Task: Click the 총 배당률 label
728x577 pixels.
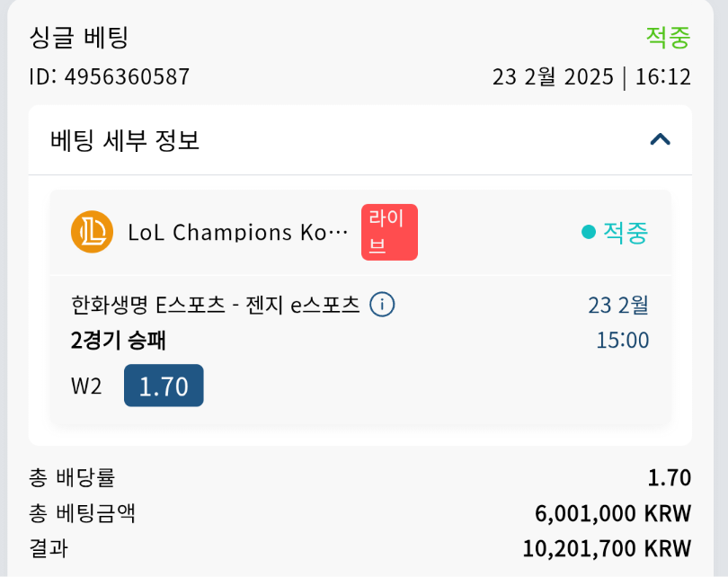Action: click(x=72, y=478)
